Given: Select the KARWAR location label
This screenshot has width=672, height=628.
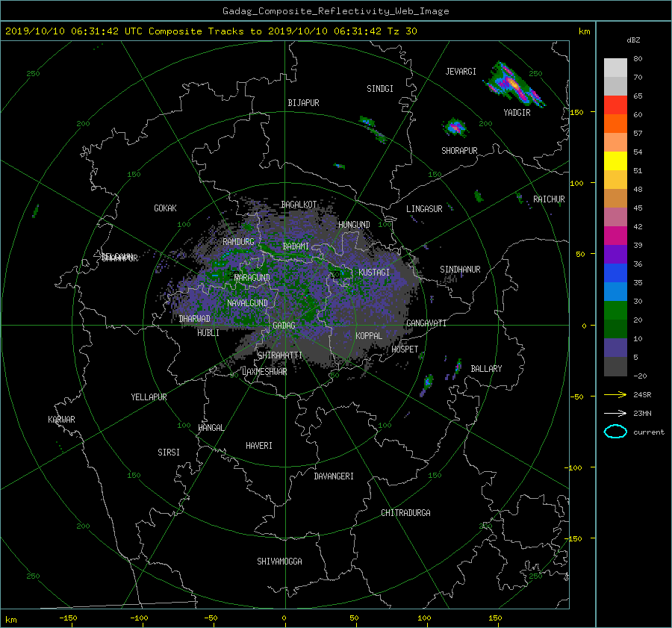Looking at the screenshot, I should point(62,420).
